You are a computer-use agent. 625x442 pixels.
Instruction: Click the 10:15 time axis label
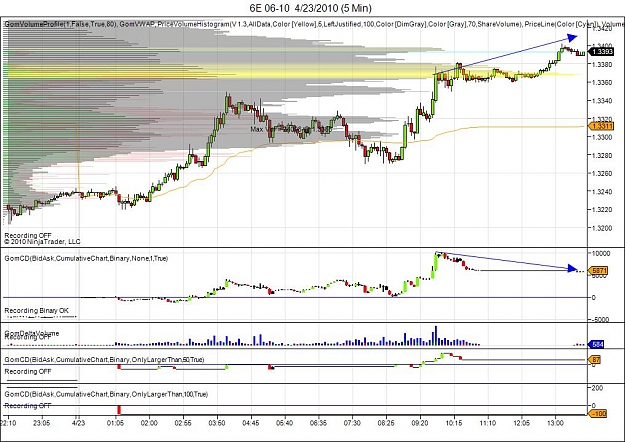coord(454,423)
